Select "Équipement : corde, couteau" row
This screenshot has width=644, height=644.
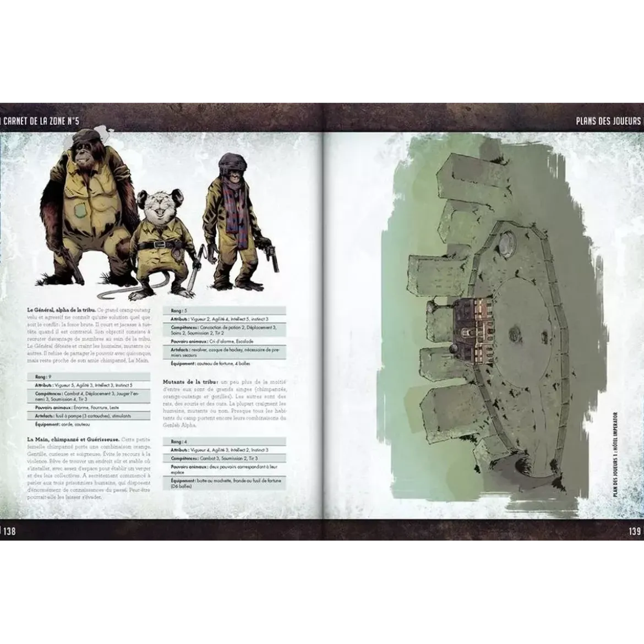point(89,424)
